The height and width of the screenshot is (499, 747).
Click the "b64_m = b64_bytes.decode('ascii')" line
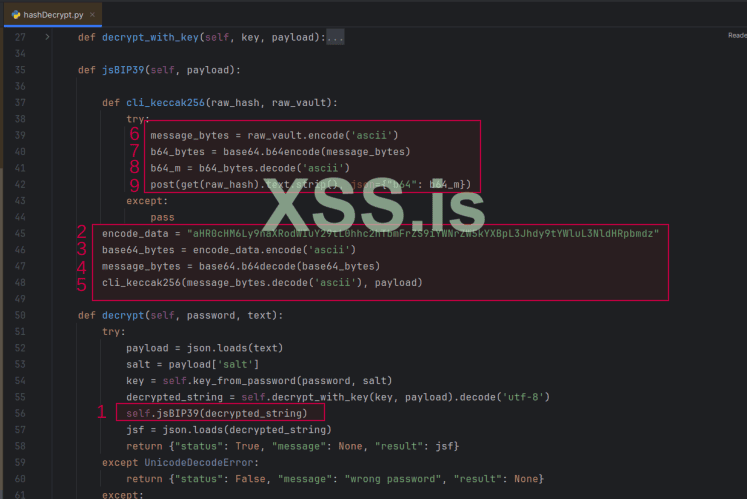[250, 168]
